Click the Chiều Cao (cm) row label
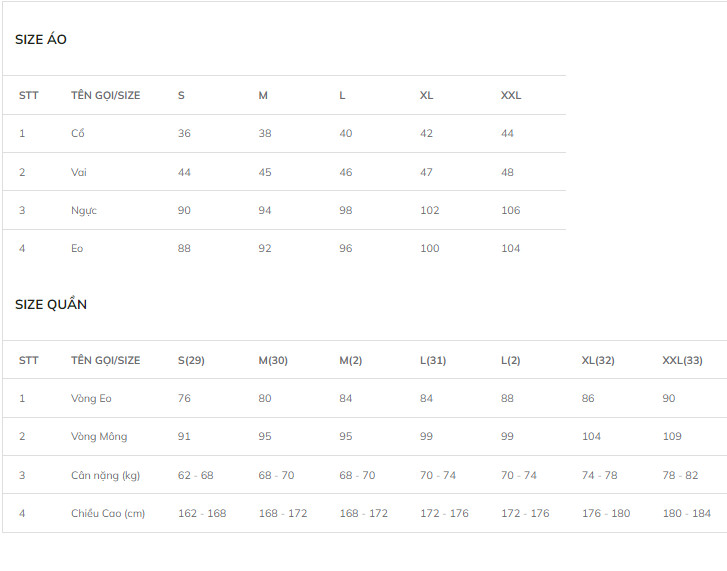This screenshot has height=571, width=727. (108, 513)
